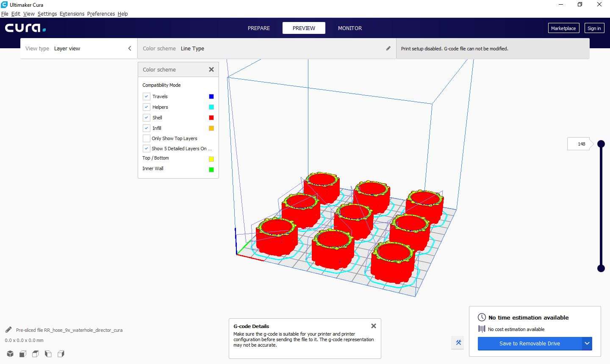610x364 pixels.
Task: Disable the Travels visibility checkbox
Action: point(146,96)
